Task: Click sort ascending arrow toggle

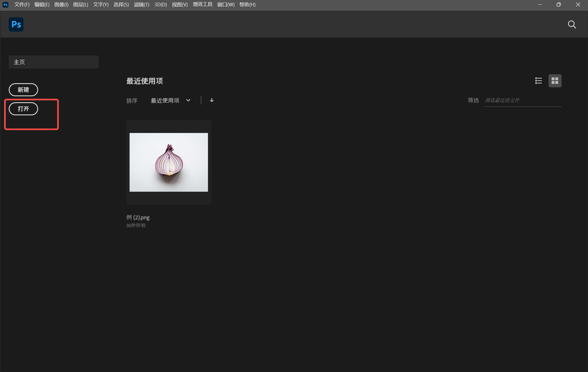Action: point(212,100)
